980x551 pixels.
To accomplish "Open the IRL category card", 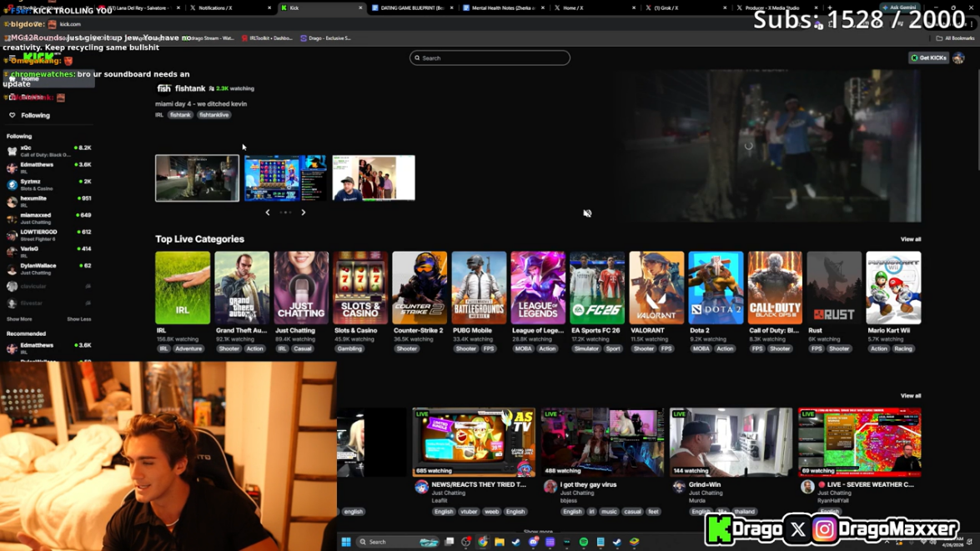I will pyautogui.click(x=183, y=288).
